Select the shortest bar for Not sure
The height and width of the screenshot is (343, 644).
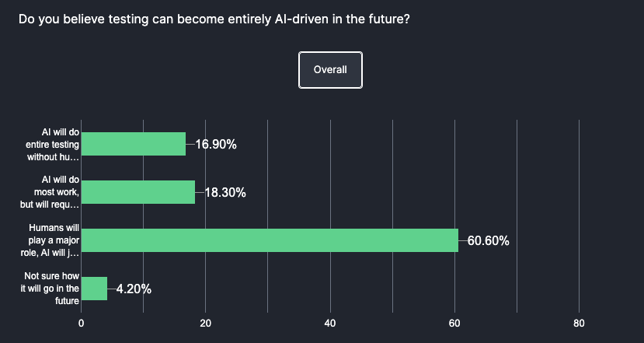[x=94, y=289]
